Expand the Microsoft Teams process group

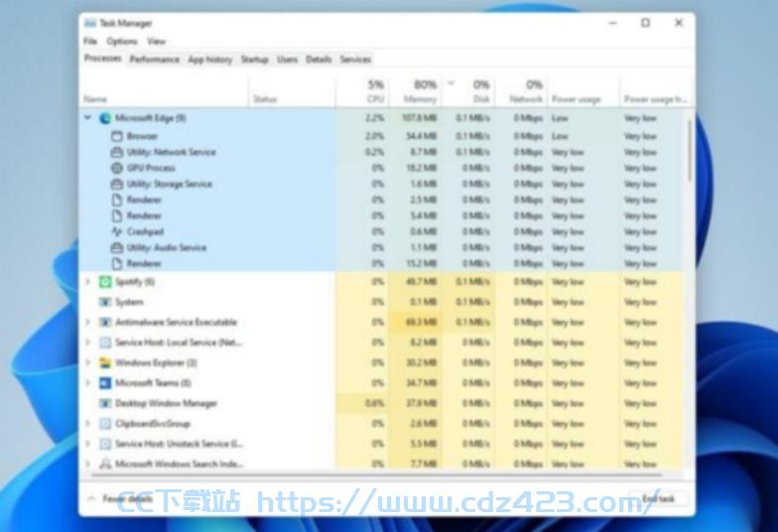87,383
